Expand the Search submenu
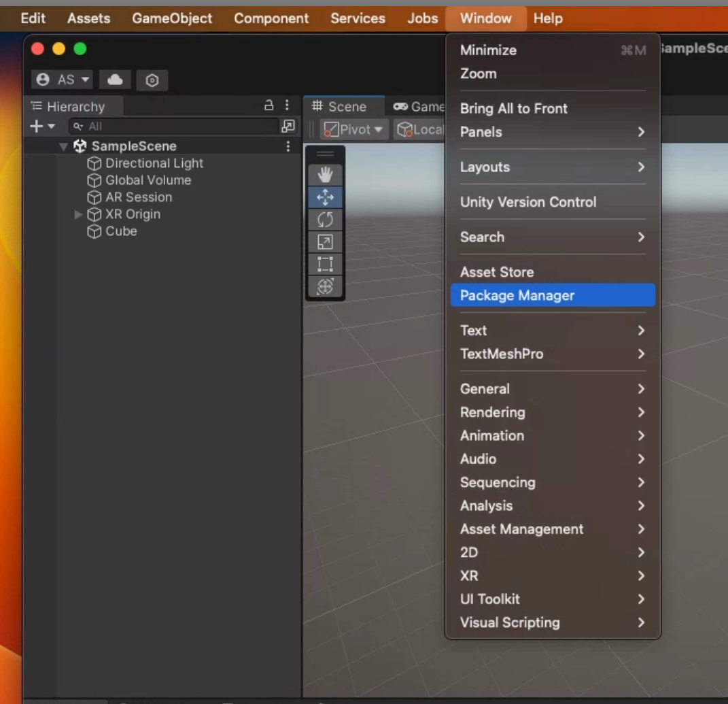Viewport: 728px width, 704px height. [x=553, y=237]
